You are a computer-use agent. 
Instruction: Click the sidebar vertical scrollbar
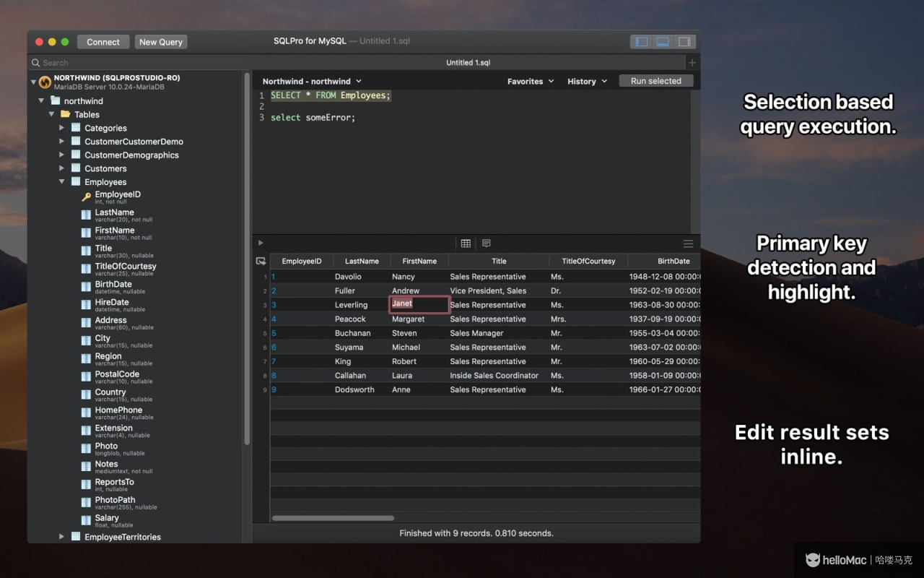(247, 258)
